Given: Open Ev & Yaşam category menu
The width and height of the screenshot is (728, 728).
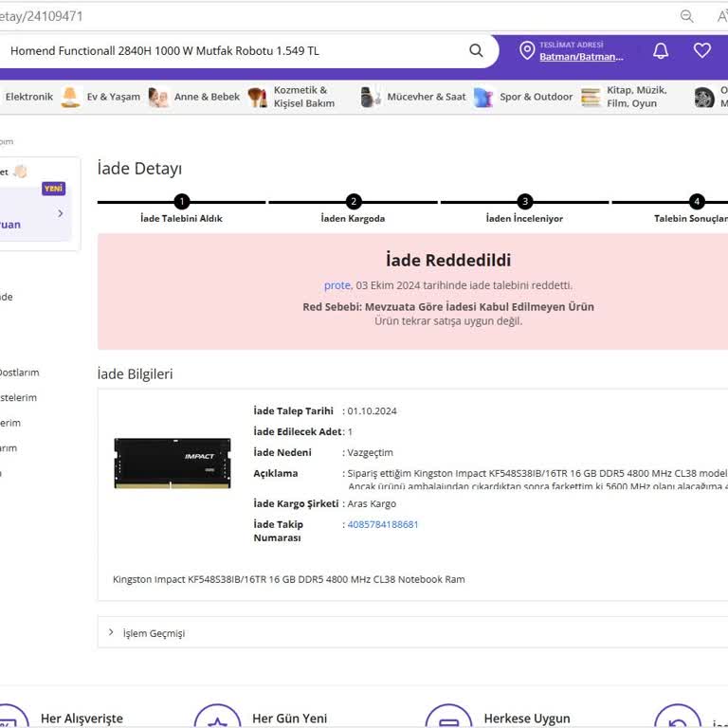Looking at the screenshot, I should (x=114, y=97).
